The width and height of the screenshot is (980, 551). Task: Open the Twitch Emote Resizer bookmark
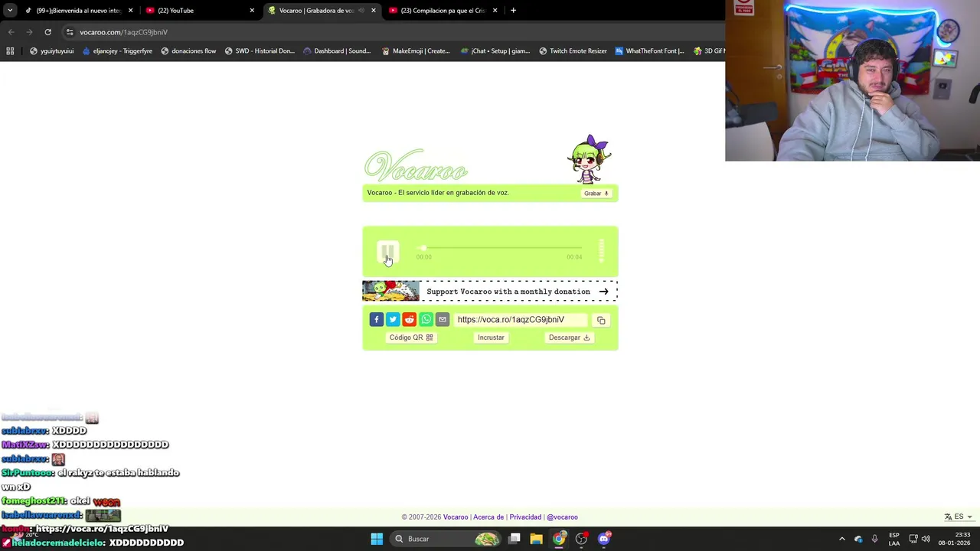click(x=573, y=51)
